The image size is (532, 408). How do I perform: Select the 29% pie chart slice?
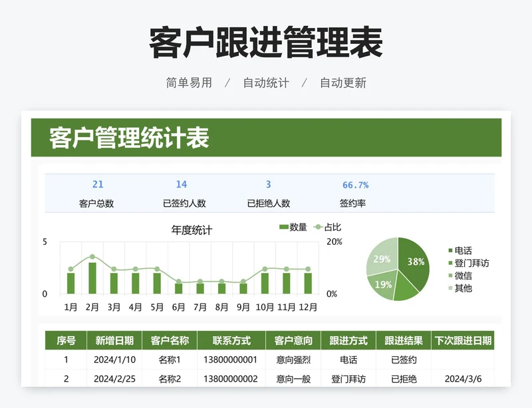pyautogui.click(x=382, y=259)
